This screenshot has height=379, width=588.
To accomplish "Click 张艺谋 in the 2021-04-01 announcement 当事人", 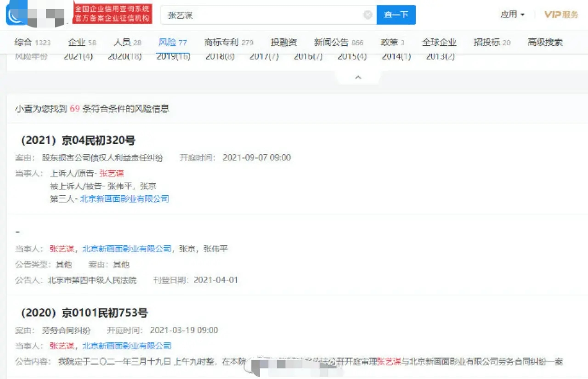I will (x=62, y=249).
